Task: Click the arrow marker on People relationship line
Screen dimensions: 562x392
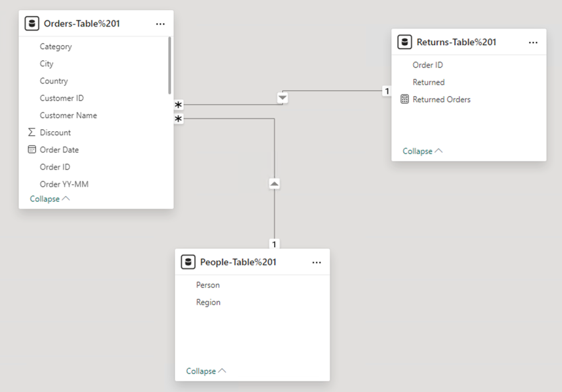Action: point(274,183)
